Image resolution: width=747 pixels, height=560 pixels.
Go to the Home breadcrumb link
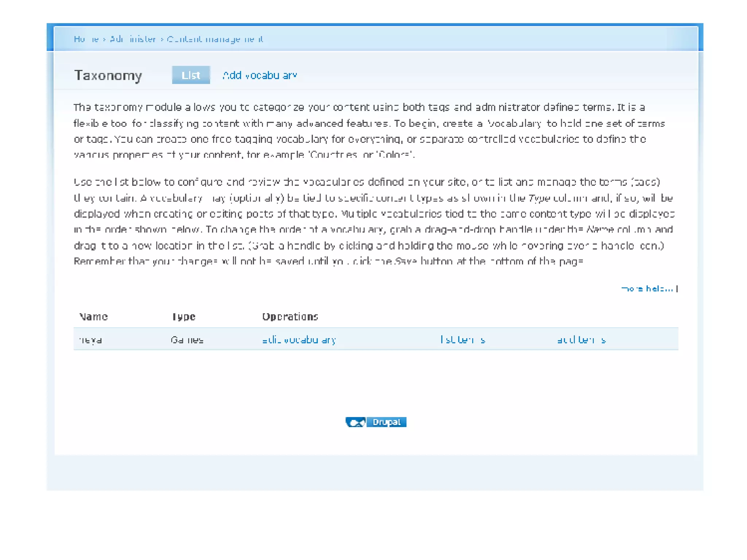(86, 39)
